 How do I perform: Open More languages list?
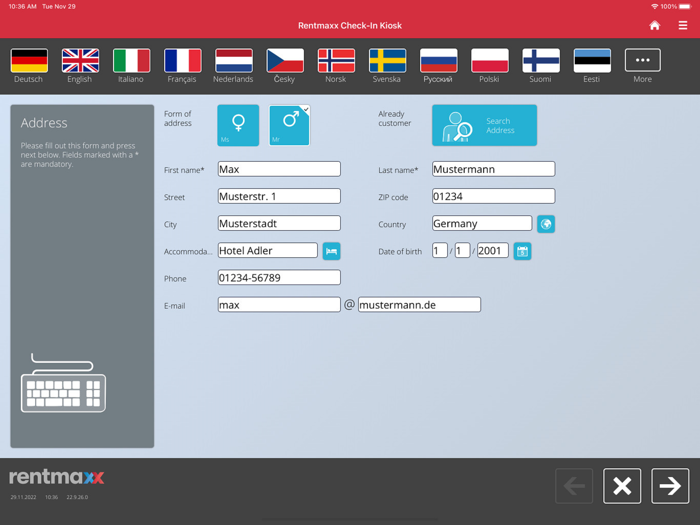tap(642, 60)
